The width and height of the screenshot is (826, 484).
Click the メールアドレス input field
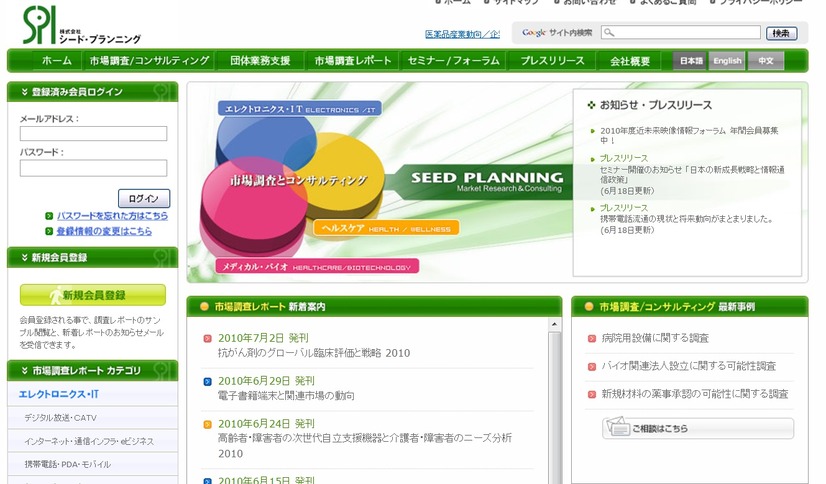point(93,134)
